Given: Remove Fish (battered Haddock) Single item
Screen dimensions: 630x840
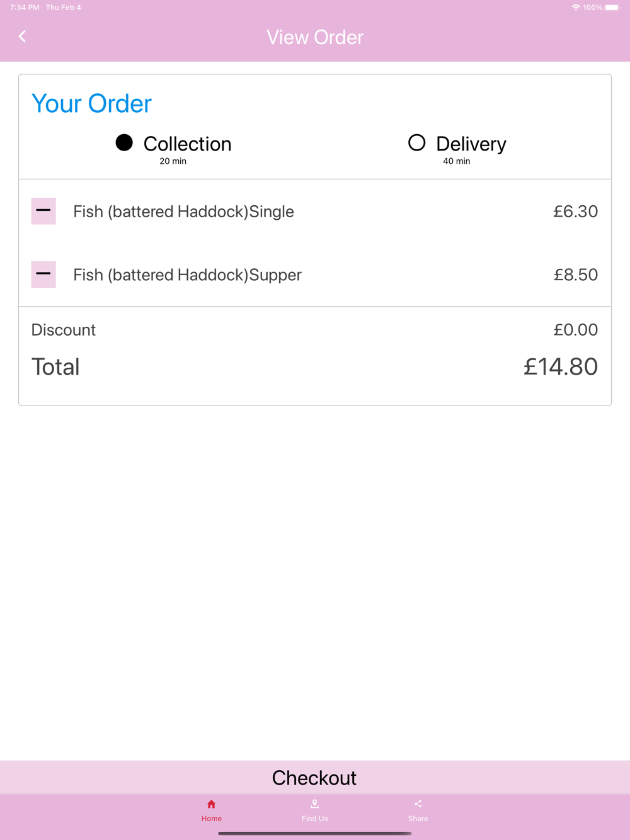Looking at the screenshot, I should [x=43, y=211].
